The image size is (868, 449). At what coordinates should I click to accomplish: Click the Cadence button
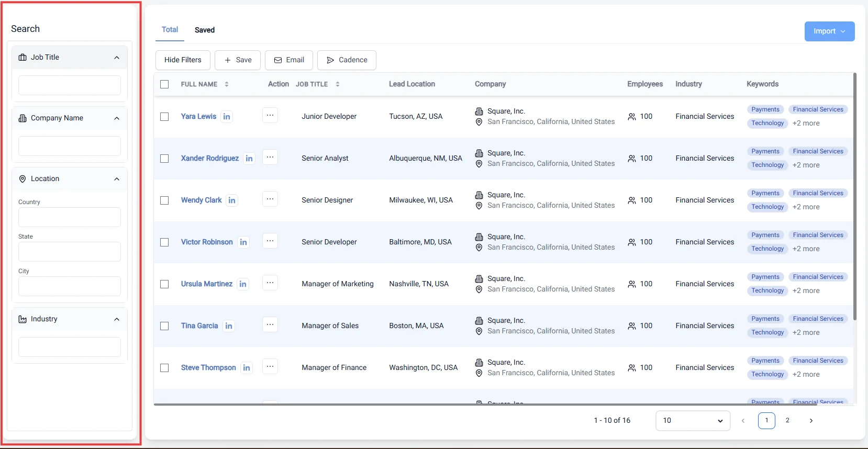tap(347, 60)
